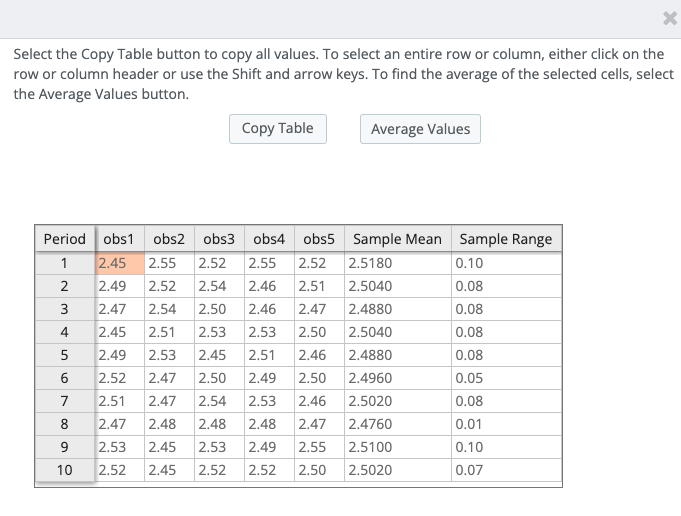Select the obs3 column header
681x516 pixels.
tap(219, 238)
